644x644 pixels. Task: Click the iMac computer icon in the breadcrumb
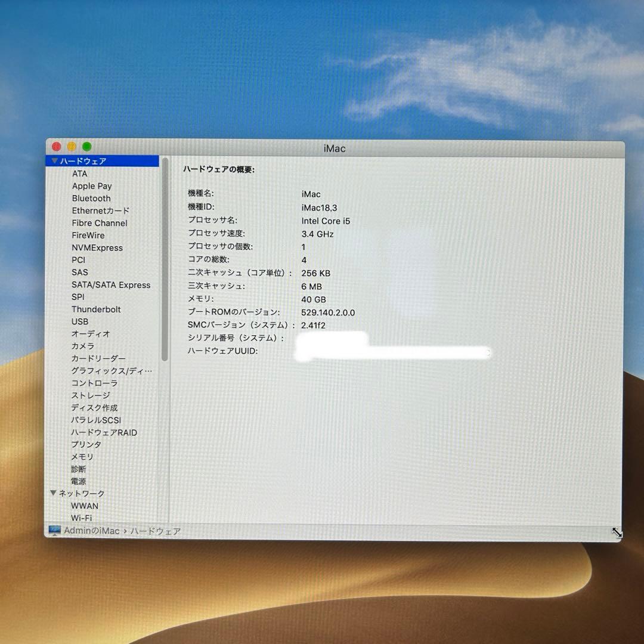[54, 530]
